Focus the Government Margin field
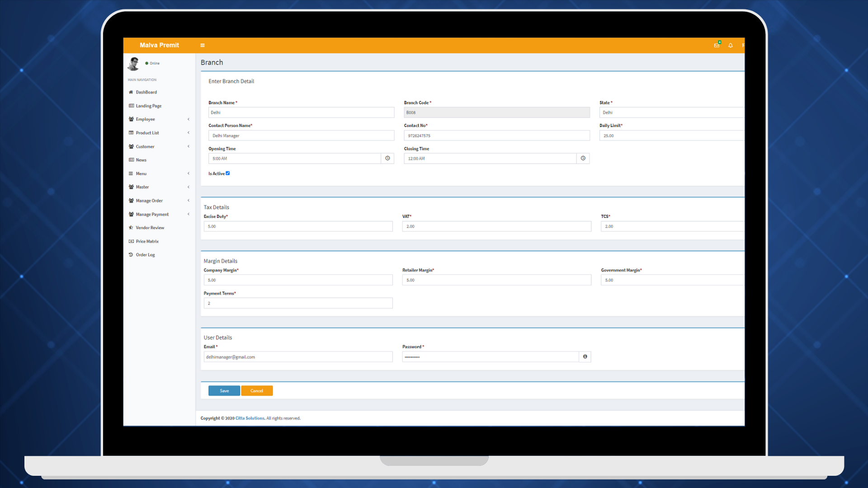The width and height of the screenshot is (868, 488). pyautogui.click(x=673, y=280)
